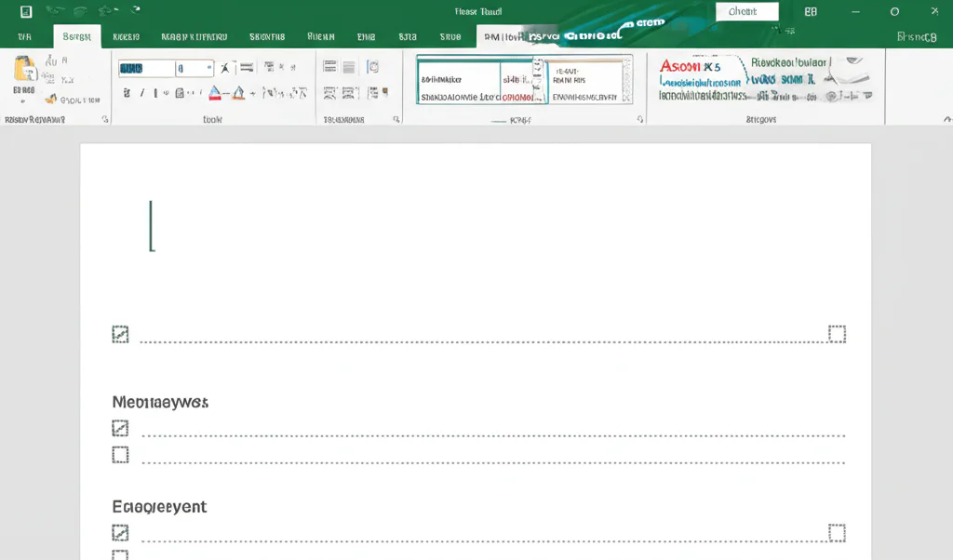Click inside the search box in the title bar
This screenshot has width=953, height=560.
746,11
